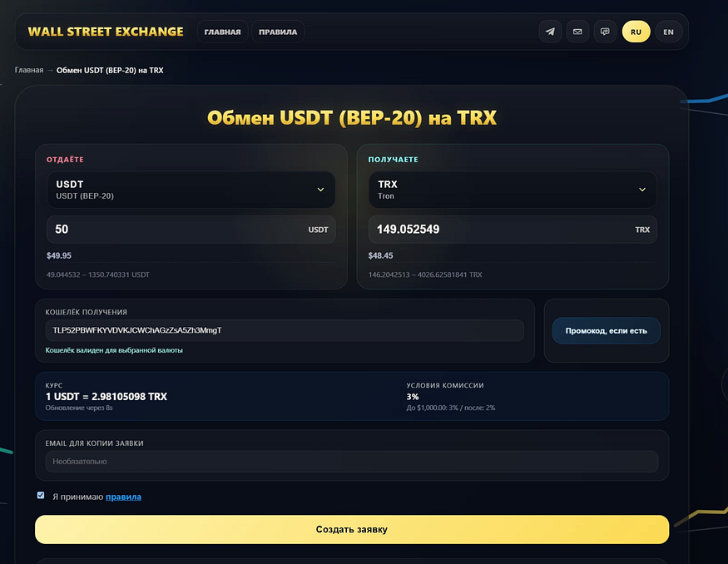This screenshot has width=728, height=564.
Task: Open the Telegram paper plane icon
Action: pyautogui.click(x=550, y=32)
